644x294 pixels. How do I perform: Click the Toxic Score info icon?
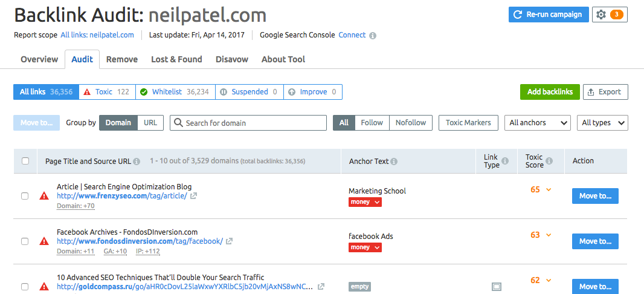tap(549, 161)
